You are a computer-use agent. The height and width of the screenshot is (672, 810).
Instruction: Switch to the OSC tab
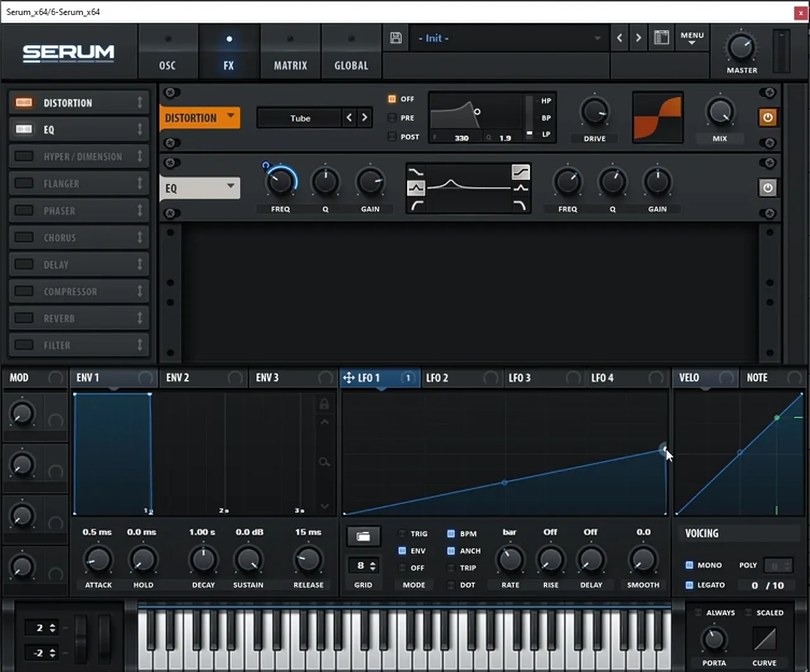[x=167, y=52]
